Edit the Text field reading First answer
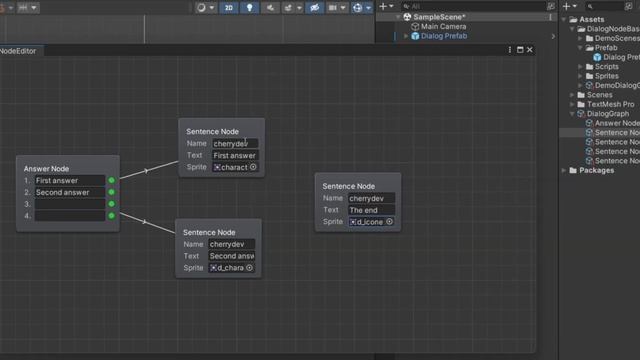 pyautogui.click(x=235, y=156)
